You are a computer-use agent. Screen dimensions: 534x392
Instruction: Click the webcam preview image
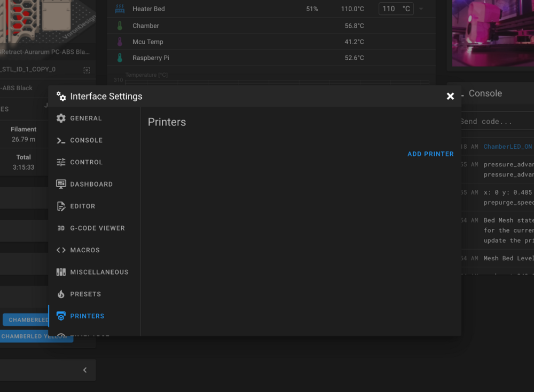pyautogui.click(x=493, y=33)
